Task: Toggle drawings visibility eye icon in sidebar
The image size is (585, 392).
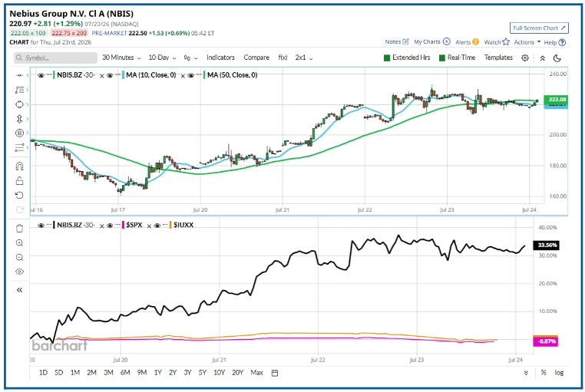Action: click(19, 272)
